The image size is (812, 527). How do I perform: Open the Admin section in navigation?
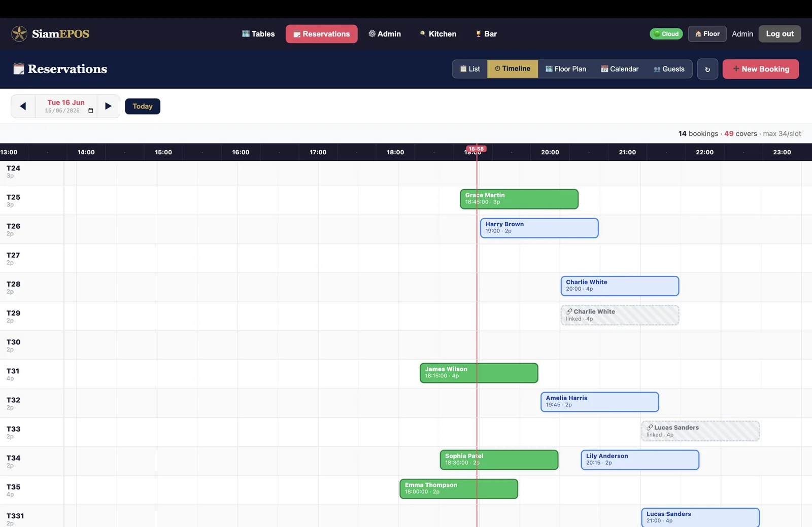click(385, 34)
